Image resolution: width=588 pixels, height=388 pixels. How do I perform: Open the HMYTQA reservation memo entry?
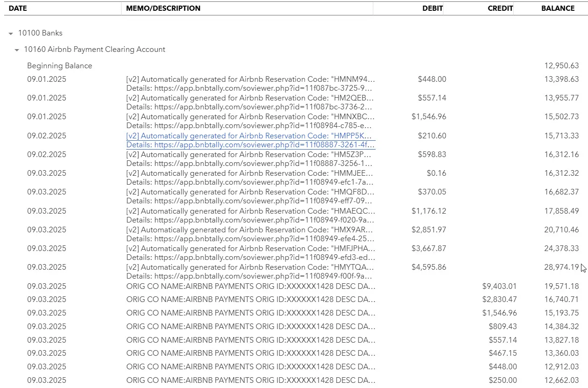click(250, 267)
